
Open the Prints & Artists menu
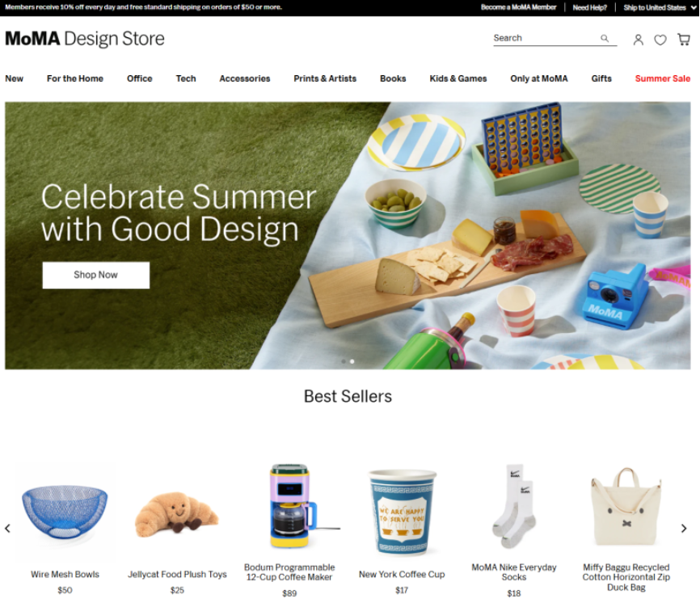[x=325, y=78]
